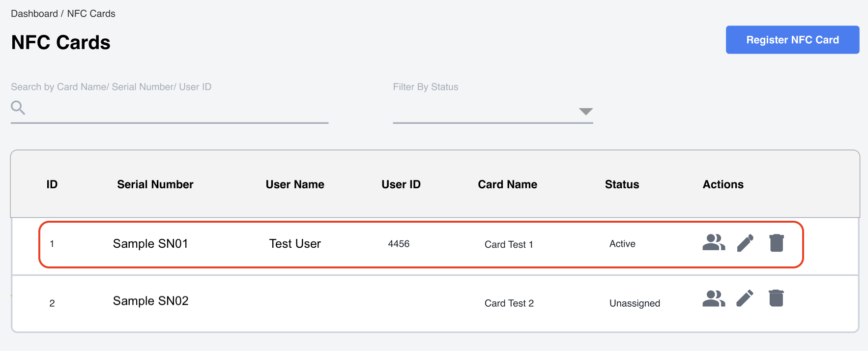The width and height of the screenshot is (868, 351).
Task: Open assign users icon for Sample SN02
Action: 714,298
